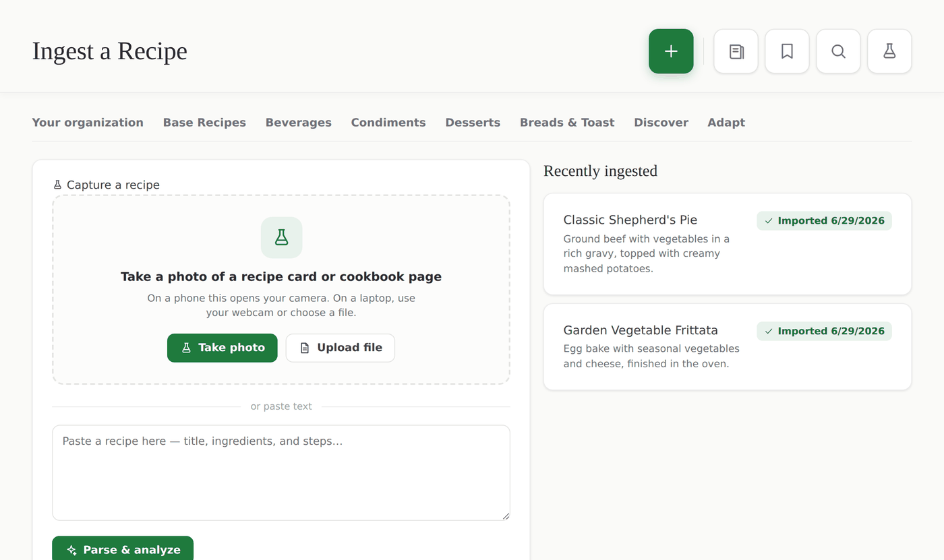Open the bookmark icon in header

coord(787,51)
